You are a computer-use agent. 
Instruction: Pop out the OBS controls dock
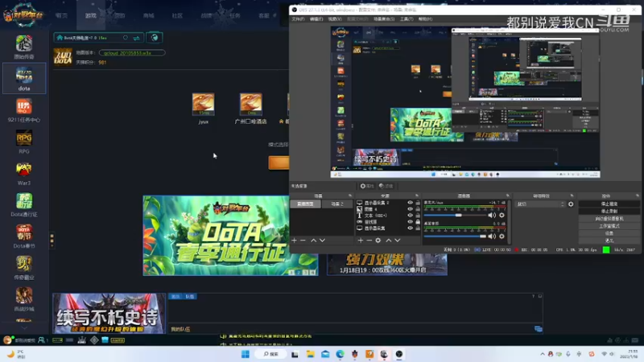pyautogui.click(x=638, y=195)
